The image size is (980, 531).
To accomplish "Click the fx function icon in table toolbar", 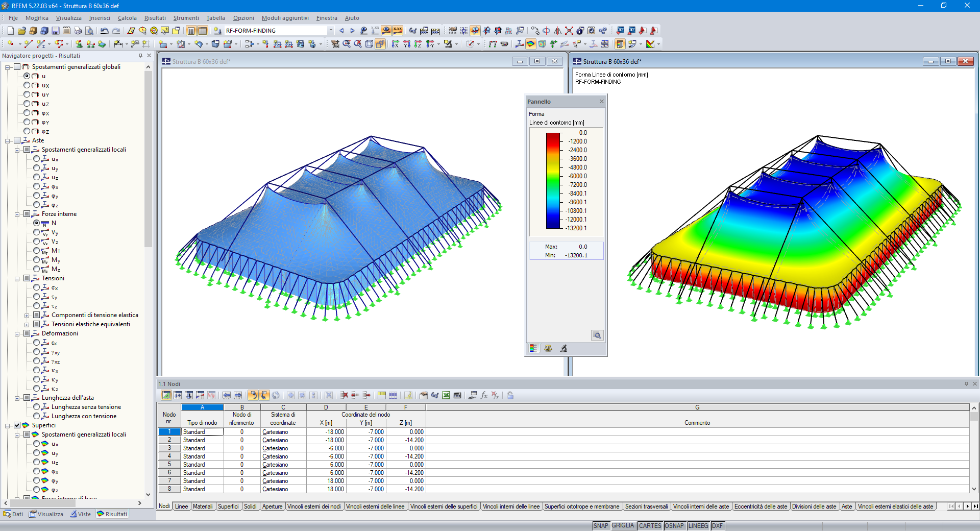I will tap(484, 396).
